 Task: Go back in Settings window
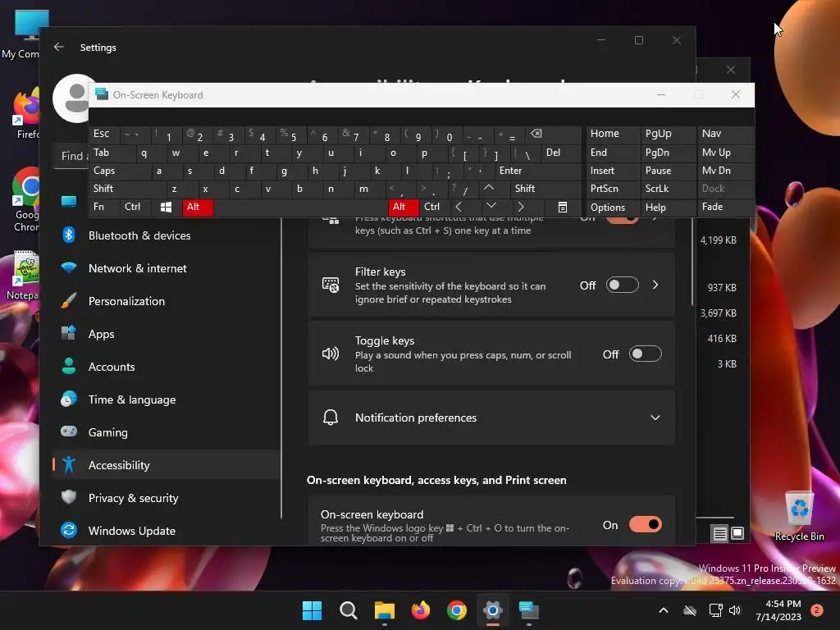pos(59,47)
